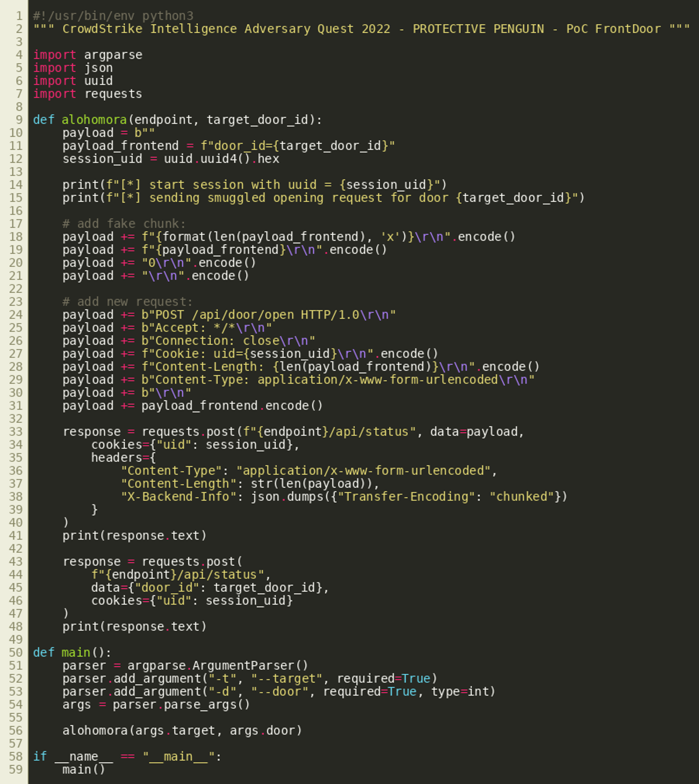This screenshot has height=784, width=699.
Task: Click 'args = parser.parse_args()' line
Action: pyautogui.click(x=156, y=704)
